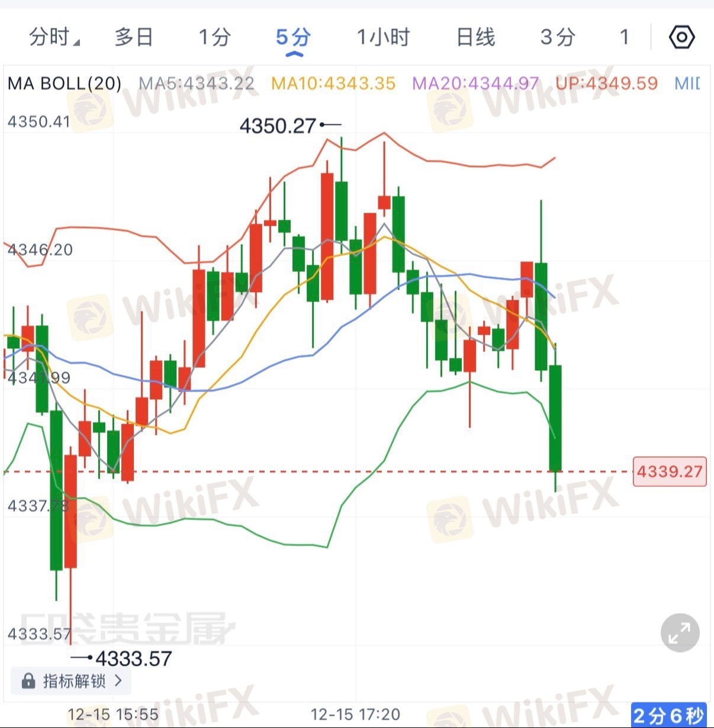The image size is (714, 728).
Task: Select the 3分 timeframe tab
Action: click(x=557, y=37)
